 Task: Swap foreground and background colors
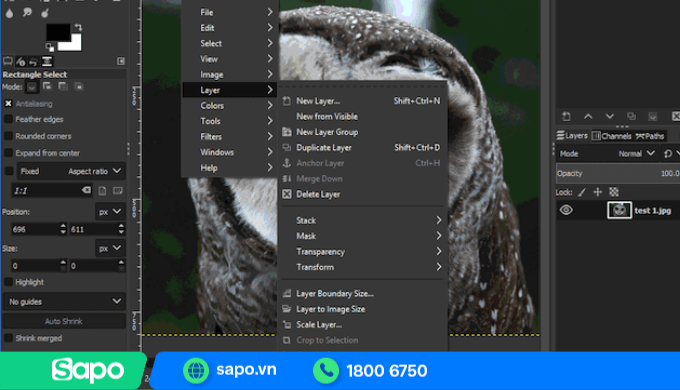click(x=78, y=27)
